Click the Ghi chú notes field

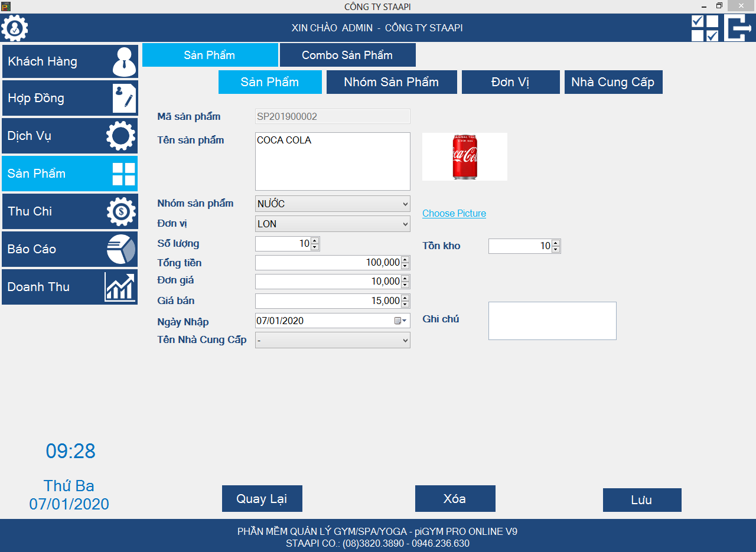coord(552,321)
